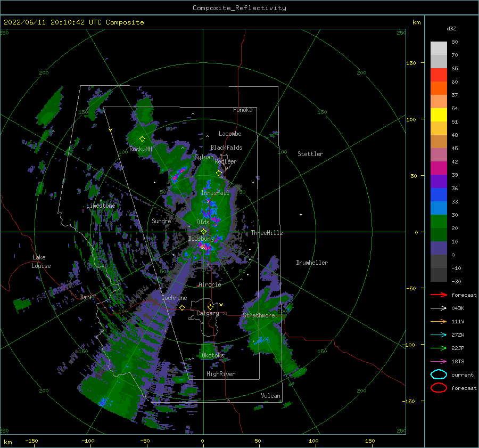Click the 20 dBZ green color swatch
This screenshot has width=479, height=448.
click(439, 222)
